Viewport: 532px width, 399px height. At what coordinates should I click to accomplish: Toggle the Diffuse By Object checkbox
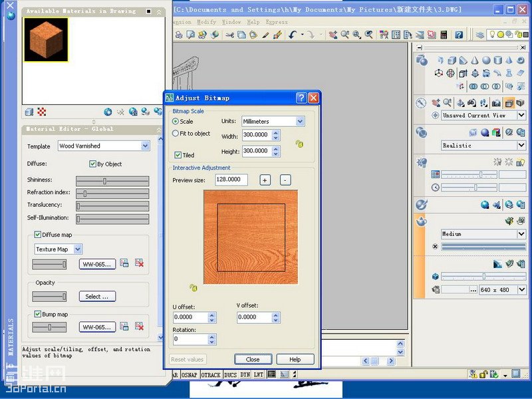(x=92, y=164)
